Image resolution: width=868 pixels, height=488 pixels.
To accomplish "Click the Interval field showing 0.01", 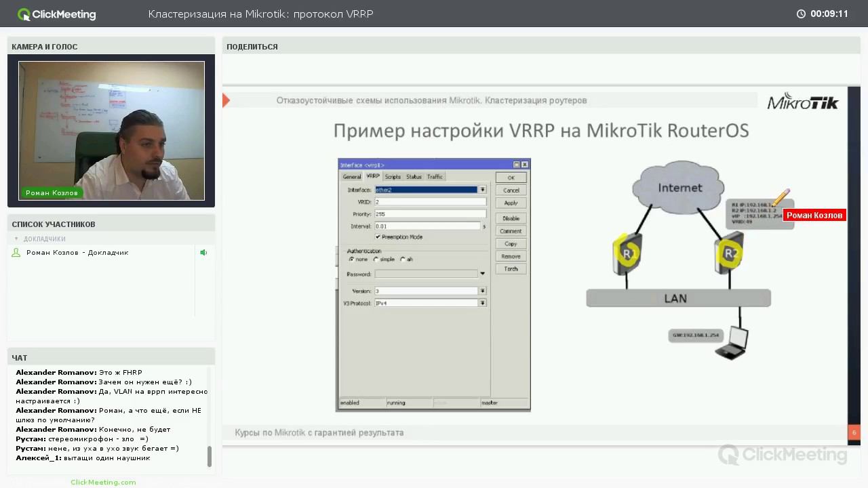I will [427, 226].
